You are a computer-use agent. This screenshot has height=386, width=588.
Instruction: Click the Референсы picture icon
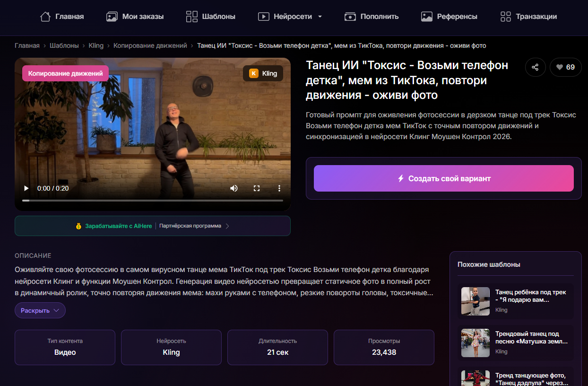pyautogui.click(x=427, y=17)
